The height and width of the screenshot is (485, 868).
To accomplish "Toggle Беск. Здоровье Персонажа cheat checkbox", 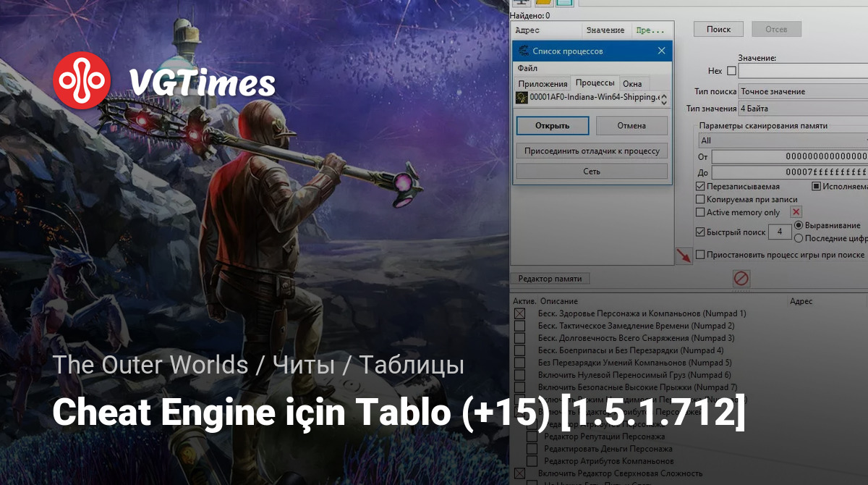I will [519, 313].
